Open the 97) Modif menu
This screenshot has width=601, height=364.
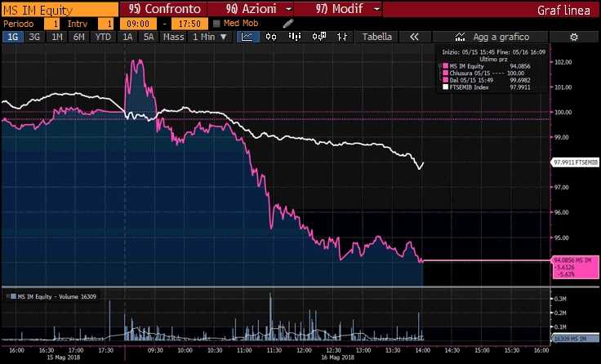coord(339,9)
